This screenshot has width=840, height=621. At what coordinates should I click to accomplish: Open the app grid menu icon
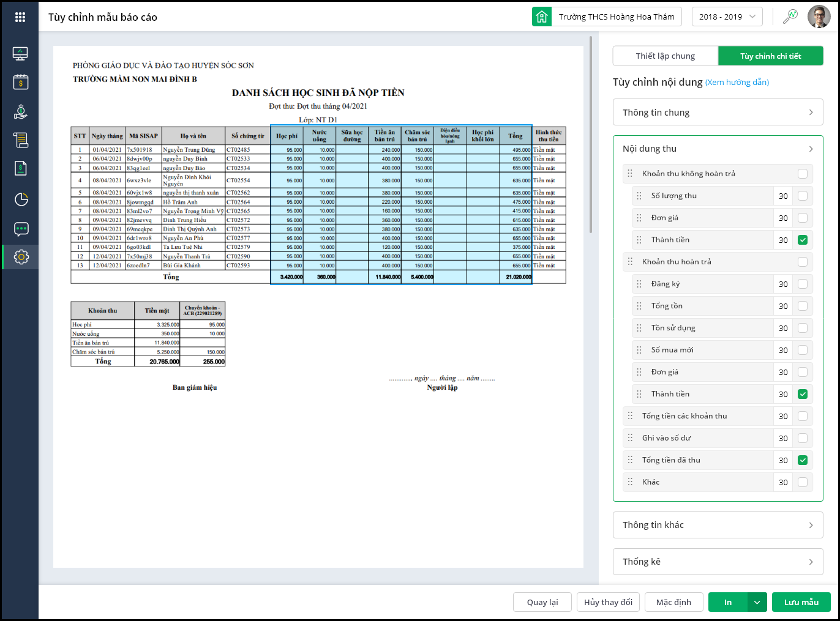tap(20, 17)
